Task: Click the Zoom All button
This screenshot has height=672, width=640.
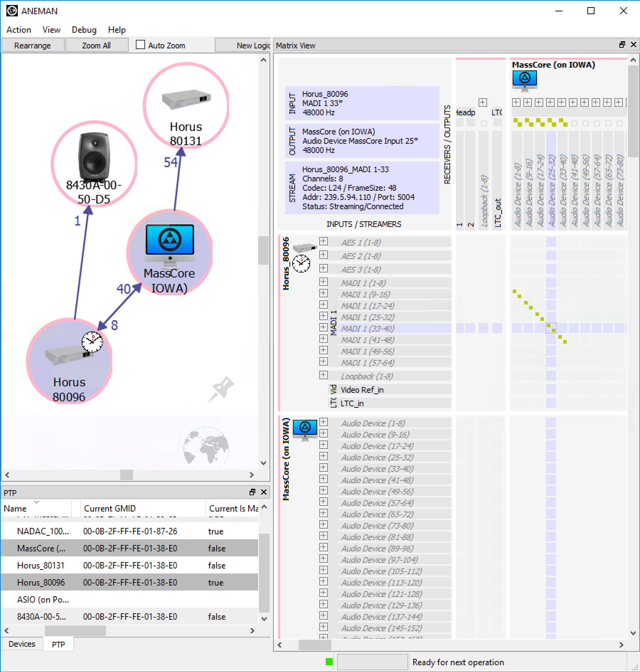Action: (96, 45)
